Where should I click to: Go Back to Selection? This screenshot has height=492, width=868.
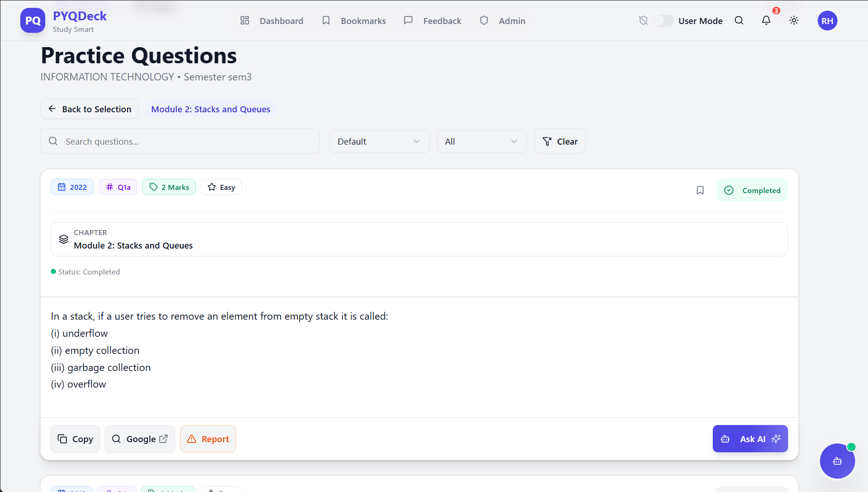click(x=89, y=109)
